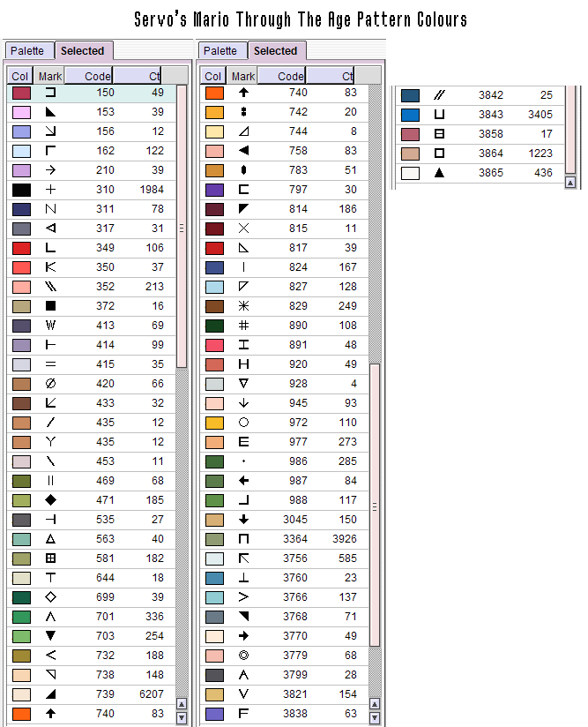
Task: Click the plus mark icon for code 310
Action: coord(50,190)
